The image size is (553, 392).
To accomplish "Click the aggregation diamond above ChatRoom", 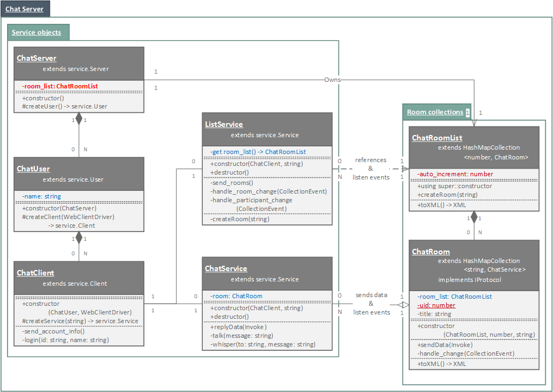I will click(474, 217).
